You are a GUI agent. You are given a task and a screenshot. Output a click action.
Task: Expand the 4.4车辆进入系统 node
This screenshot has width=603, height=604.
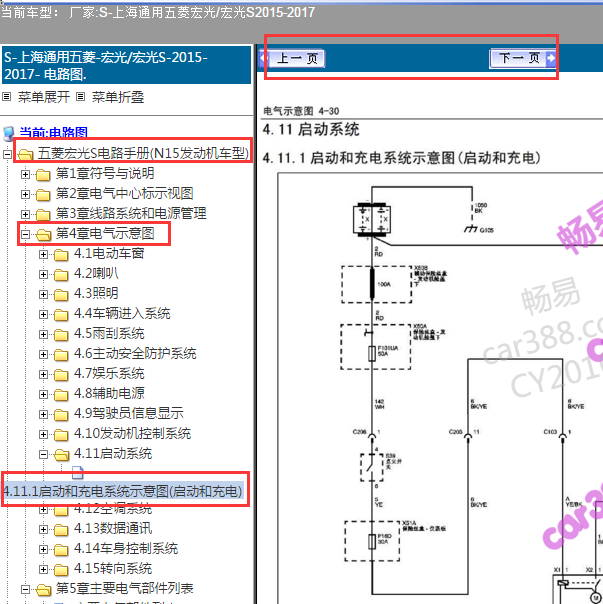click(44, 315)
